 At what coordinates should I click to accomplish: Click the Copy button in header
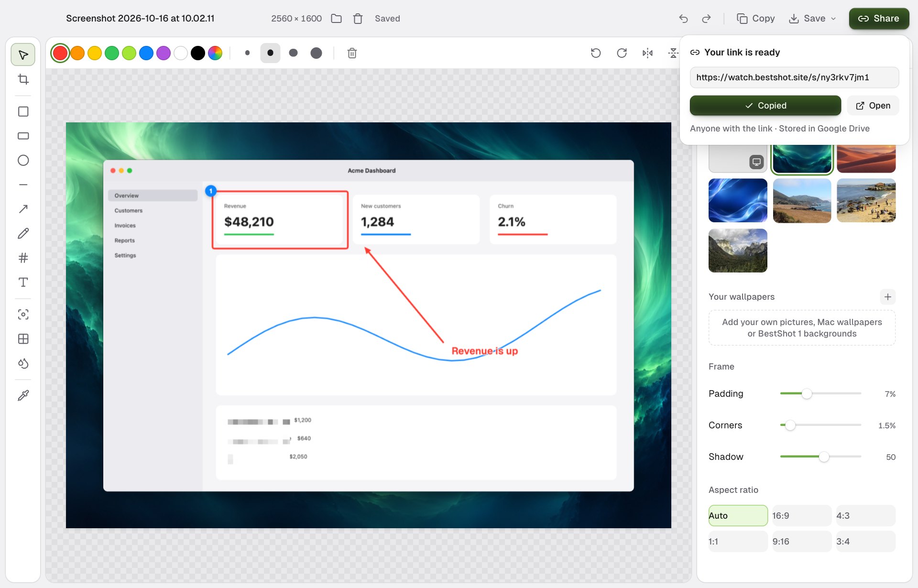pyautogui.click(x=756, y=19)
